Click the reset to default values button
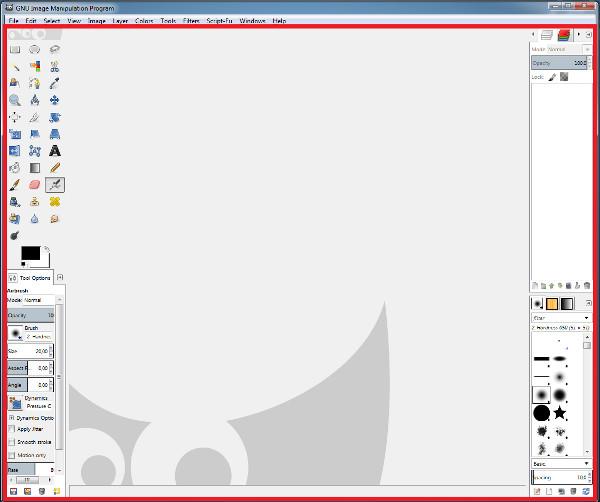The width and height of the screenshot is (600, 502). (57, 491)
